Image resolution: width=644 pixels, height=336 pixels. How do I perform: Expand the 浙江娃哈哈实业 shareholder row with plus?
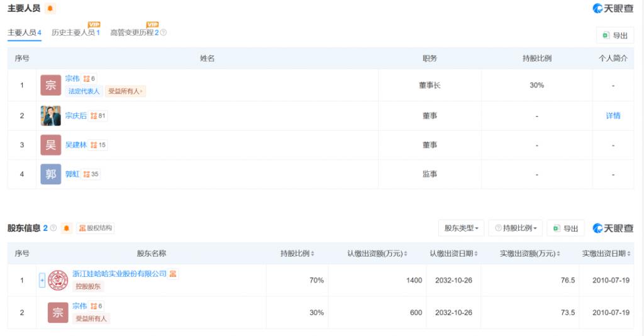click(x=42, y=280)
